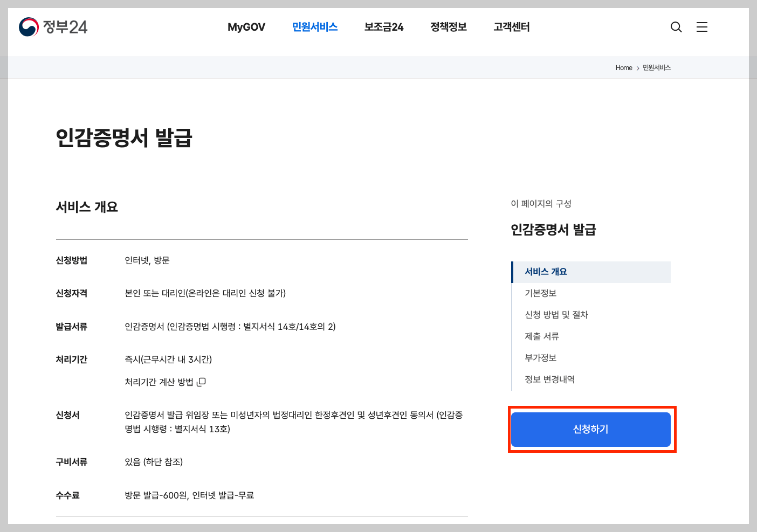Click the blue 신청하기 button

591,429
